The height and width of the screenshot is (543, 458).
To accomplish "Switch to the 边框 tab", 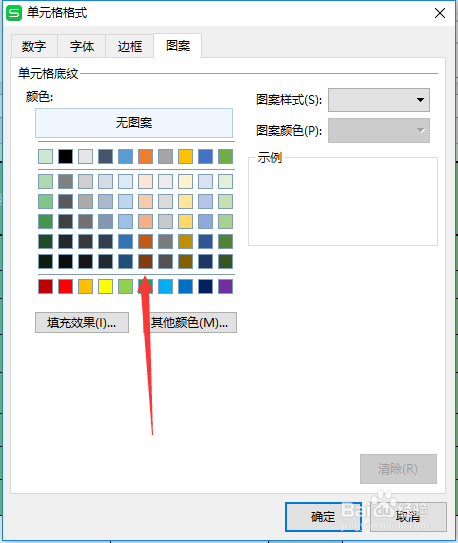I will [x=129, y=46].
